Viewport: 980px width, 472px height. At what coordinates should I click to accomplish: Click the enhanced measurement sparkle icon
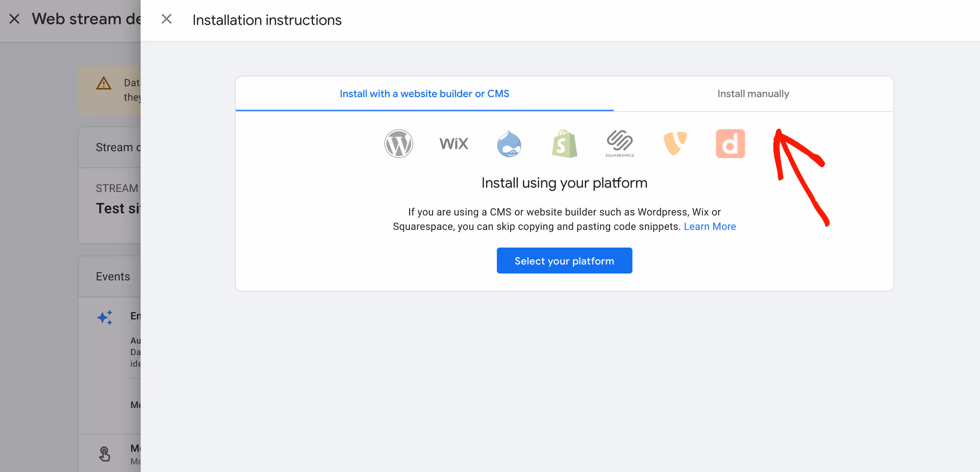[105, 318]
